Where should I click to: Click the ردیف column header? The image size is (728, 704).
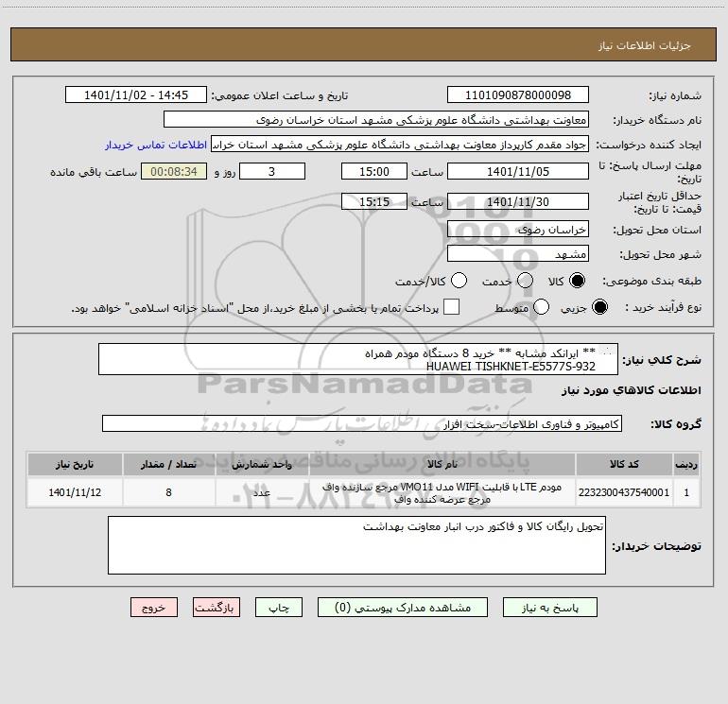coord(686,465)
